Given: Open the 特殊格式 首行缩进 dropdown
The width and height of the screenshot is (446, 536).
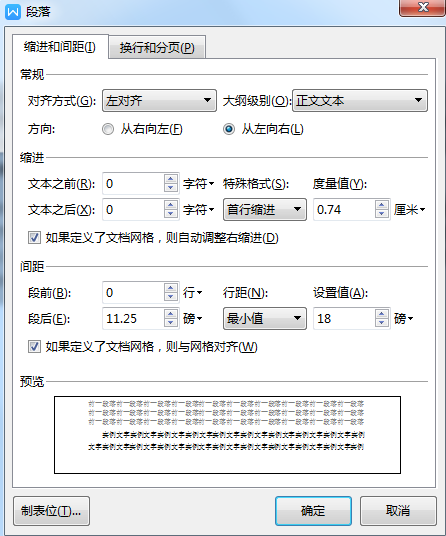Looking at the screenshot, I should (265, 209).
